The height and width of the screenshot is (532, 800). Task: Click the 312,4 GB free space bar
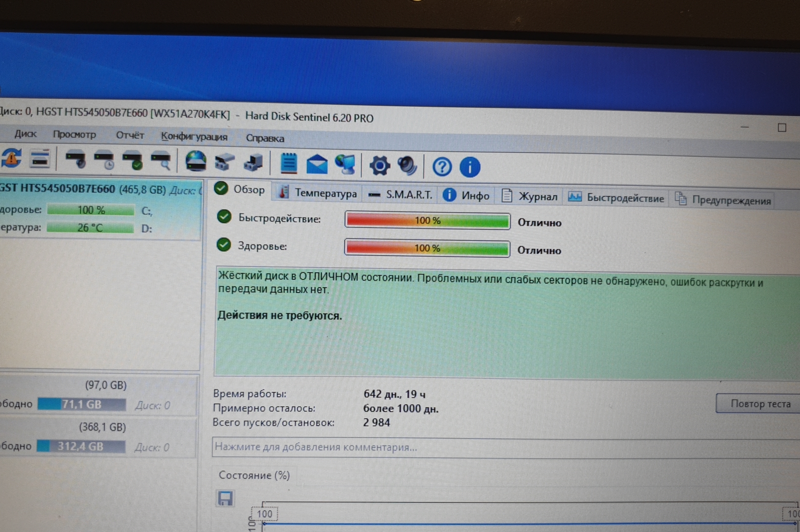81,446
